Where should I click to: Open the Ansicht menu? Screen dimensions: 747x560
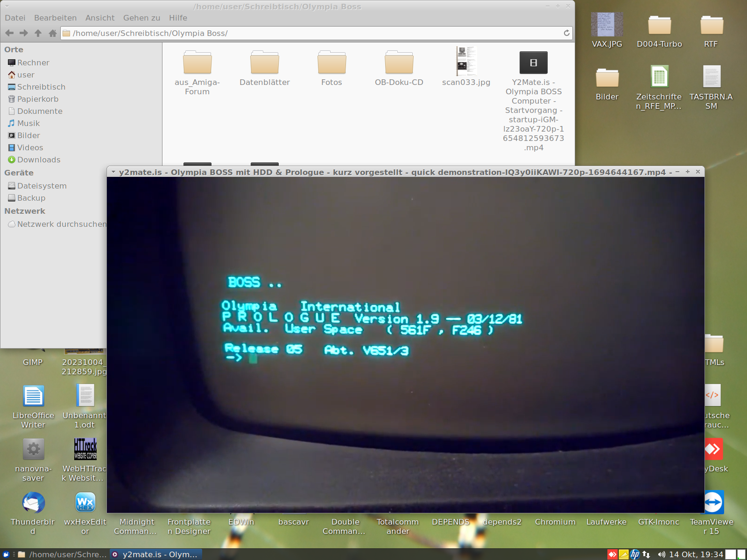tap(100, 18)
